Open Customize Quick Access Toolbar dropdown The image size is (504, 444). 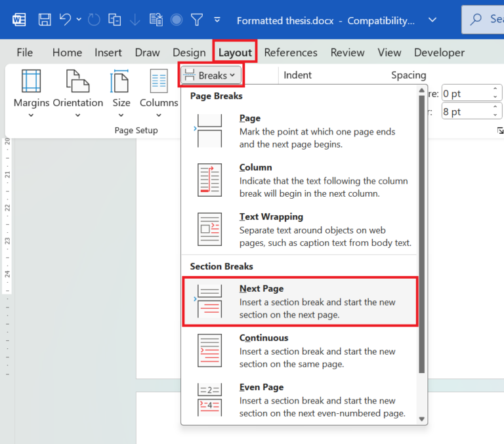217,20
